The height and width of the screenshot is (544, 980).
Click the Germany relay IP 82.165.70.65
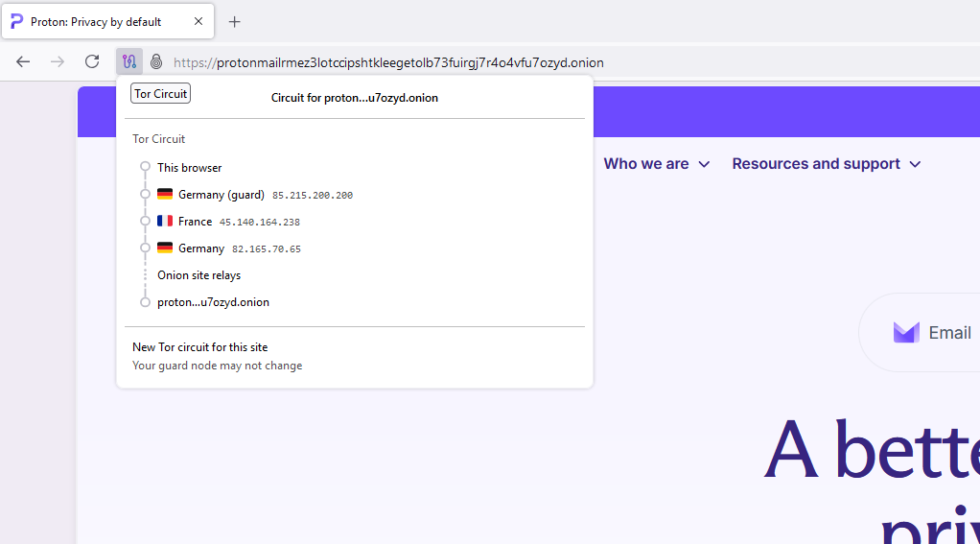click(267, 248)
